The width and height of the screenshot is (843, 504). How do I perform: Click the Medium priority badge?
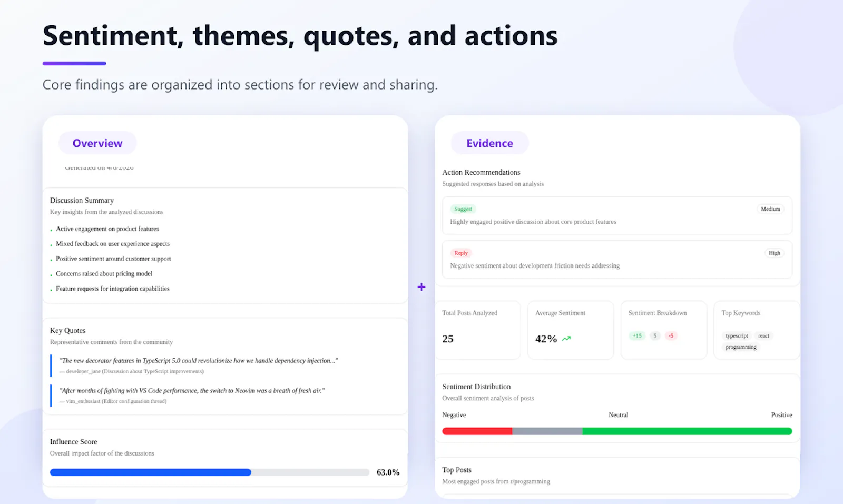770,209
